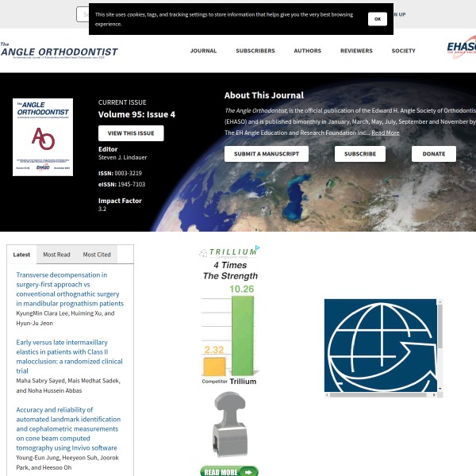Expand the Authors navigation menu
The image size is (476, 476).
[x=308, y=51]
